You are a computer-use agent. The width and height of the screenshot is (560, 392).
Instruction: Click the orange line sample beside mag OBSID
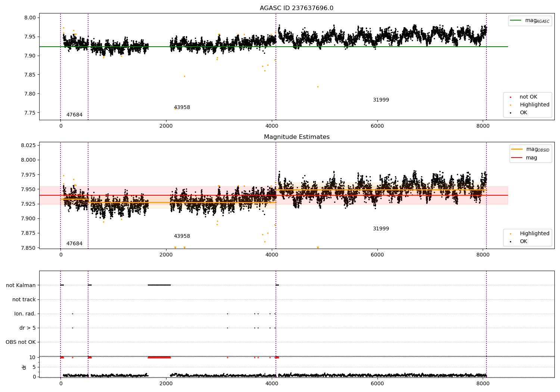click(x=517, y=149)
